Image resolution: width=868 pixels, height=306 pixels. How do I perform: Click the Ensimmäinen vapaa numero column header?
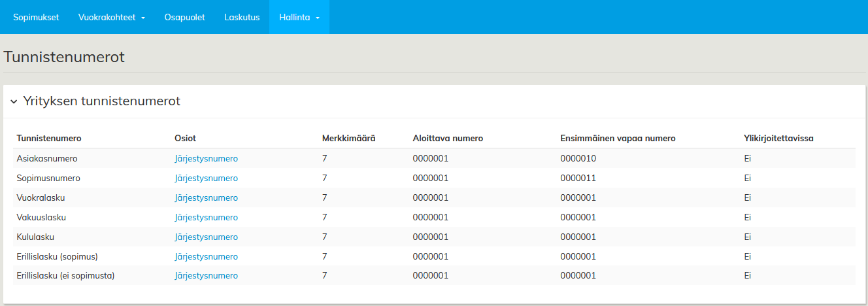(618, 138)
